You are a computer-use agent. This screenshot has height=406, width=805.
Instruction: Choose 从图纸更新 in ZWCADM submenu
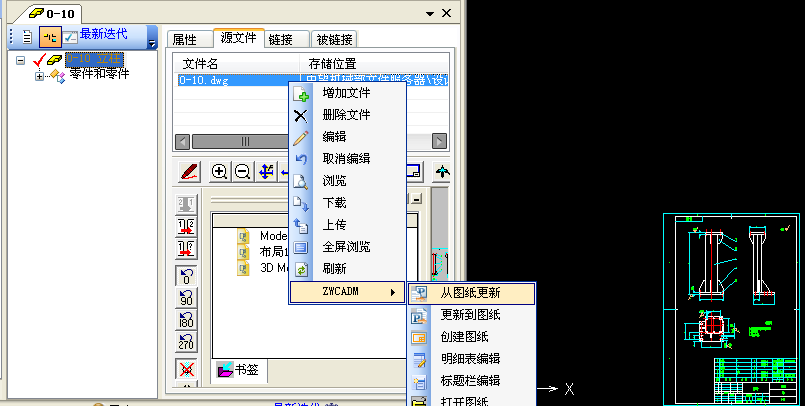470,293
